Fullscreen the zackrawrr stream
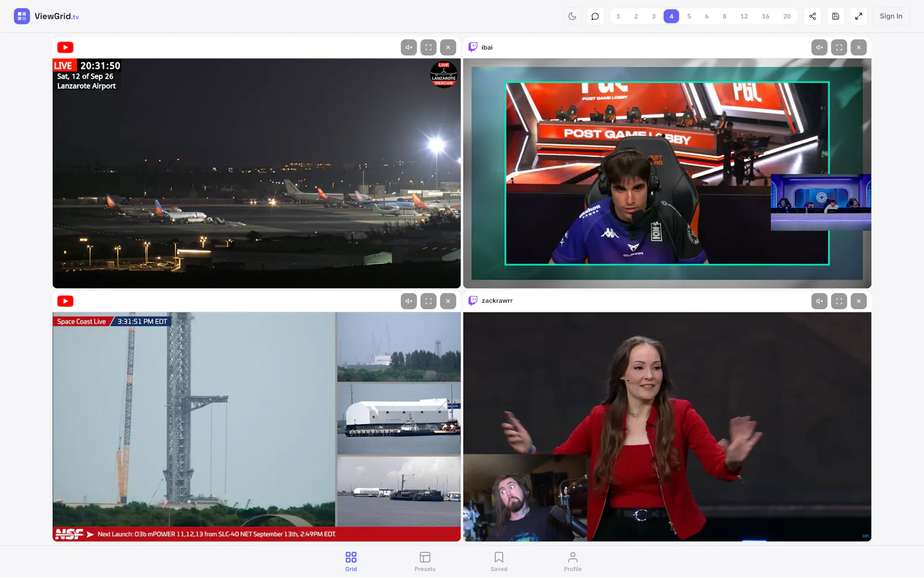Image resolution: width=924 pixels, height=578 pixels. coord(839,301)
